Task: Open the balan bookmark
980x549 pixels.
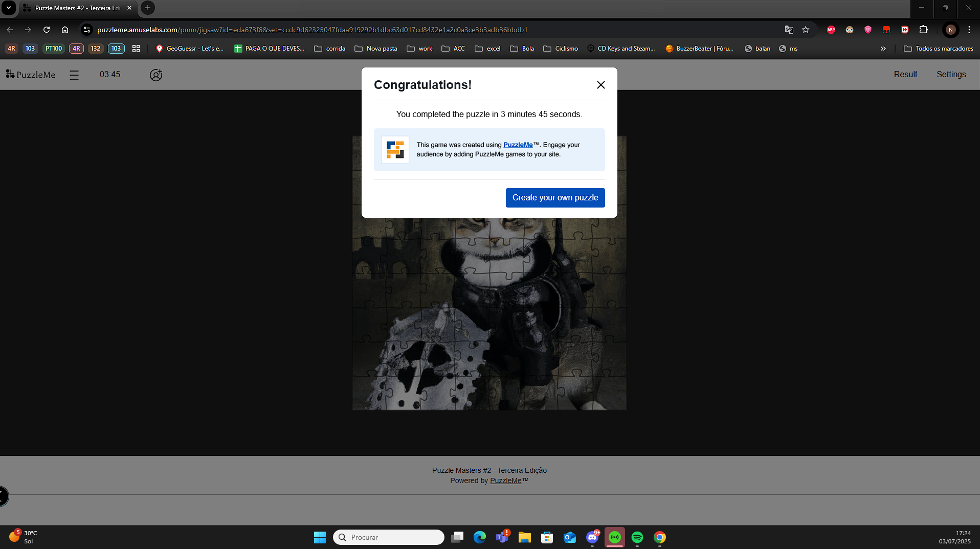Action: point(758,49)
